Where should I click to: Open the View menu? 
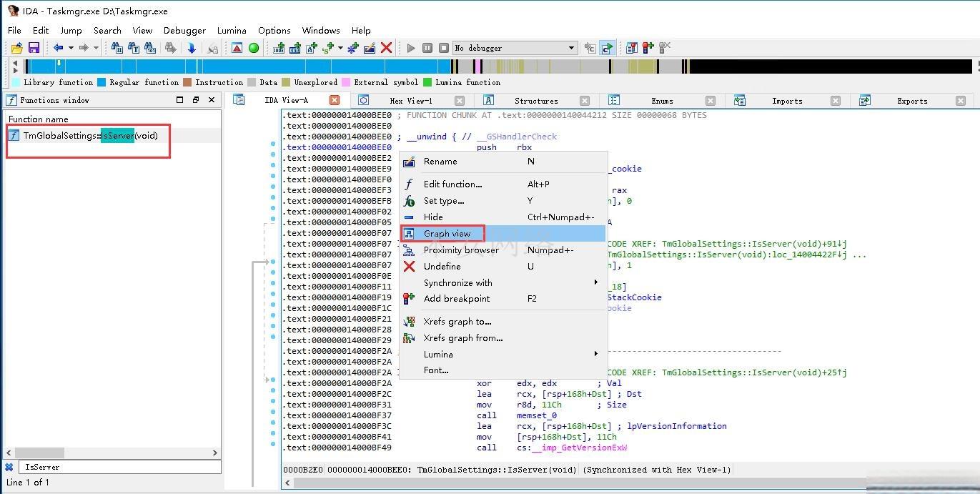tap(142, 30)
